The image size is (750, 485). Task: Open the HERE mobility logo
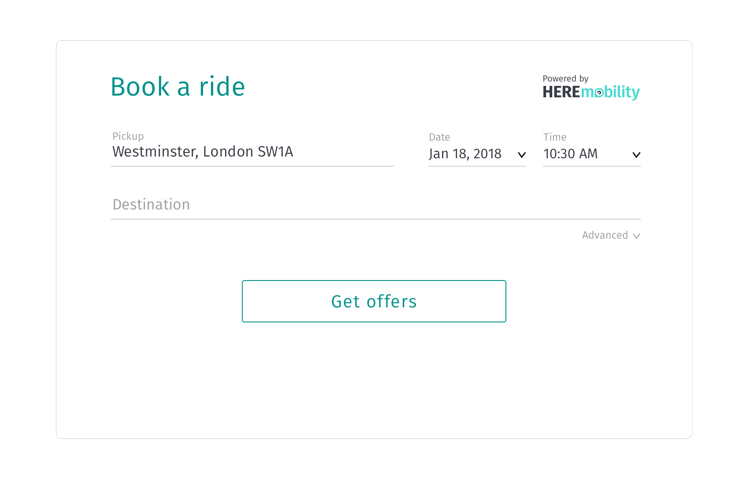click(x=591, y=87)
